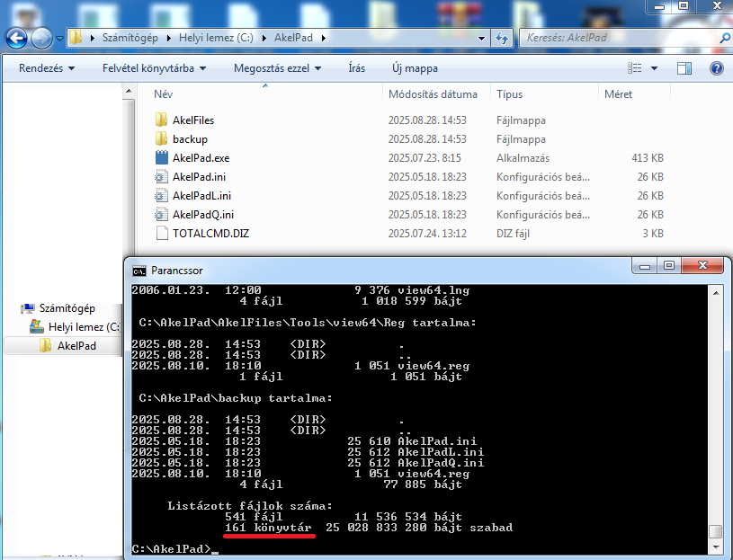This screenshot has width=733, height=560.
Task: Refresh the AkelPad folder view
Action: pyautogui.click(x=502, y=38)
